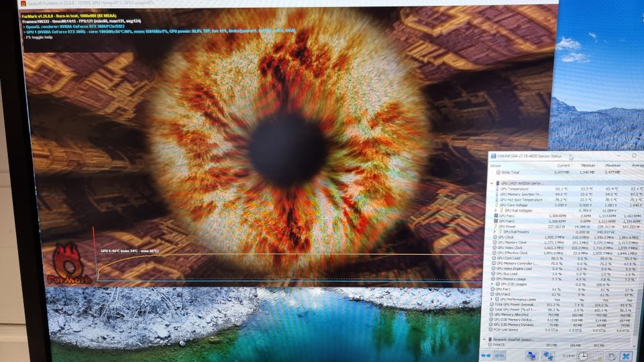The height and width of the screenshot is (362, 644).
Task: Select the GPU Video Engine Load row
Action: [x=565, y=269]
